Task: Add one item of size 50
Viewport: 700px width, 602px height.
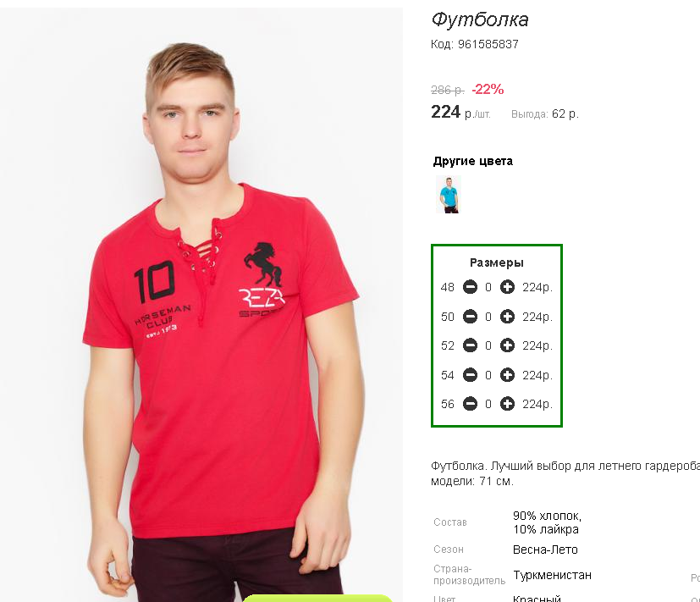Action: [507, 317]
